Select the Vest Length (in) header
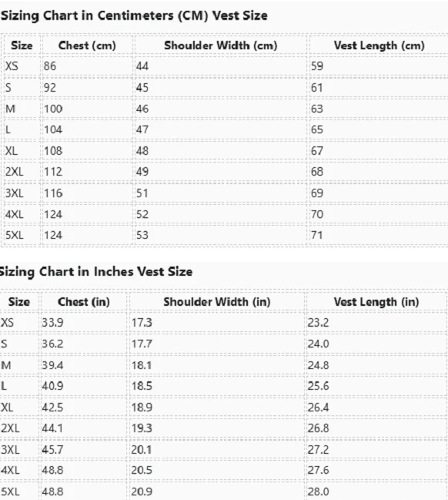448x500 pixels. (x=376, y=302)
